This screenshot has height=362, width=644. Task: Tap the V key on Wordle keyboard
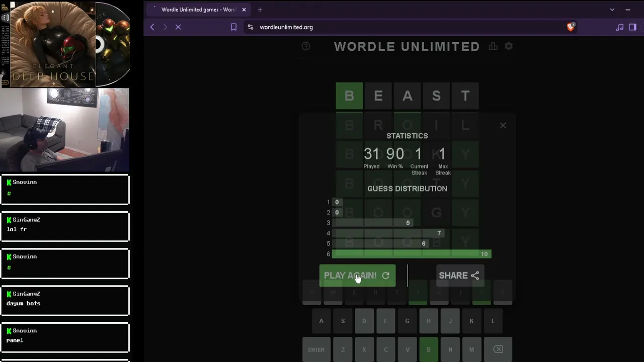pos(407,349)
